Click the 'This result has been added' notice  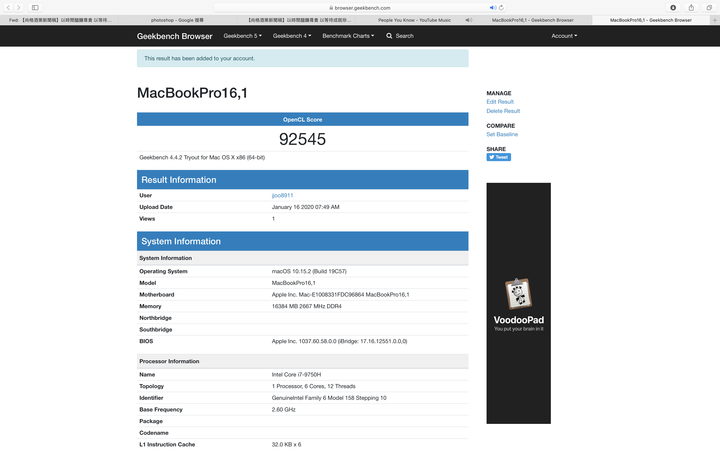[x=303, y=58]
